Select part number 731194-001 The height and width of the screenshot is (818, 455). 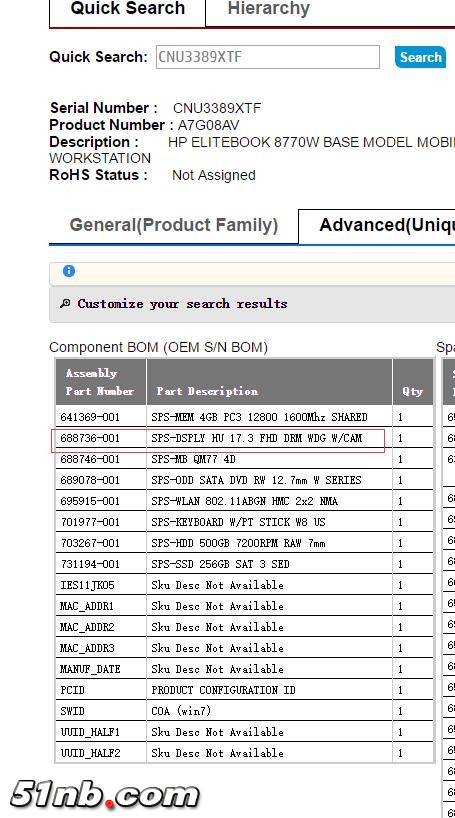(x=90, y=564)
